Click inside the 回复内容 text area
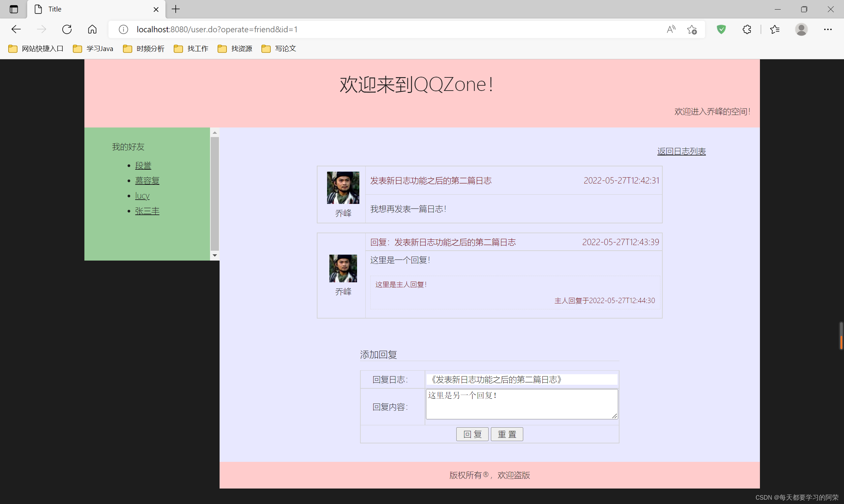Screen dimensions: 844x504 [522, 404]
